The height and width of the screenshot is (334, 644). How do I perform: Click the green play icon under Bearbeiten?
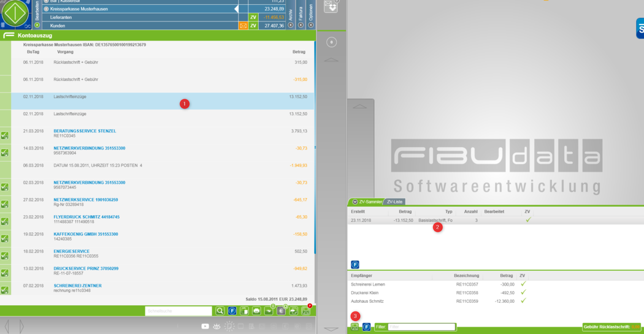point(37,25)
